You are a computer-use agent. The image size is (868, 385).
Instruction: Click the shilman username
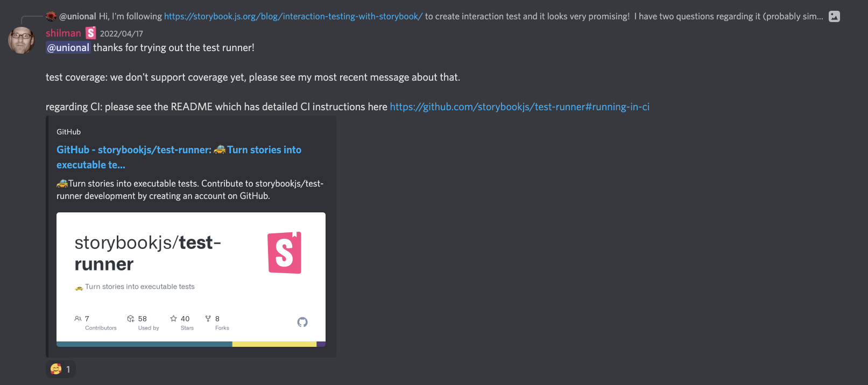(x=63, y=33)
